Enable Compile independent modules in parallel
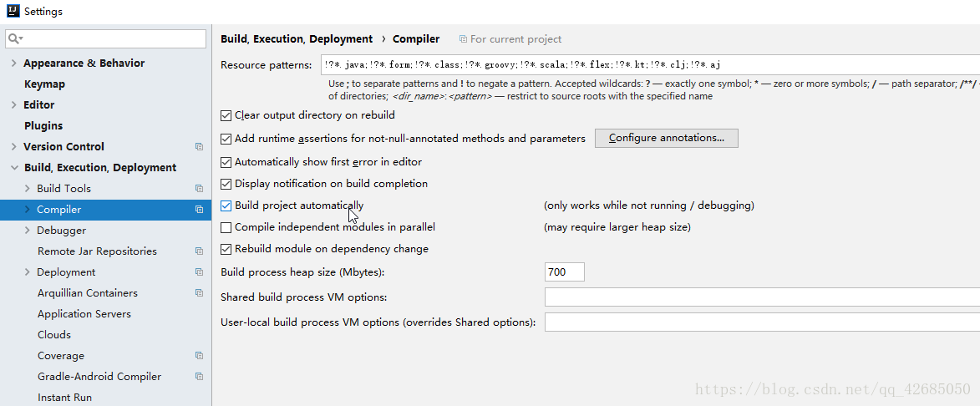Screen dimensions: 980x406 [226, 227]
